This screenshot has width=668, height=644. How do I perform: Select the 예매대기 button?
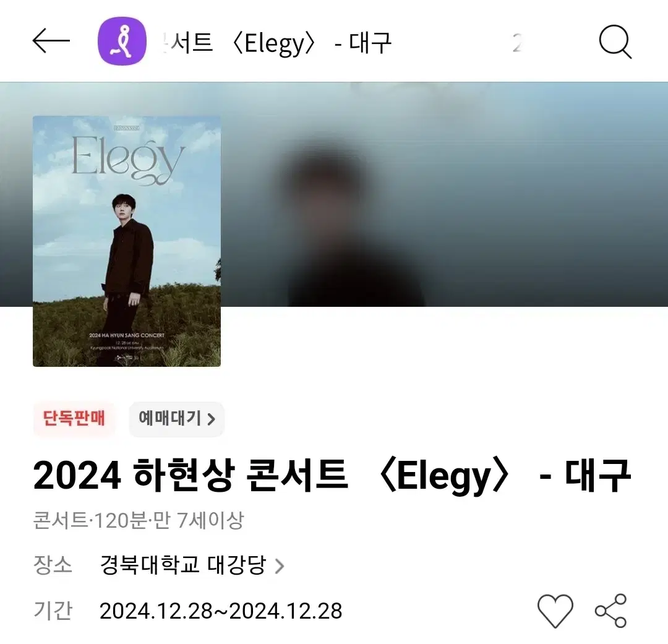pos(176,419)
